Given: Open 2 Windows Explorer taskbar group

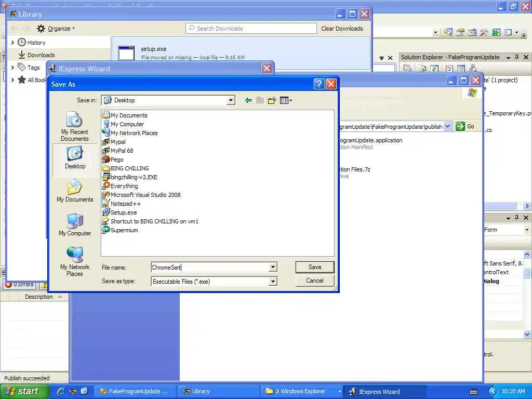Looking at the screenshot, I should [302, 391].
